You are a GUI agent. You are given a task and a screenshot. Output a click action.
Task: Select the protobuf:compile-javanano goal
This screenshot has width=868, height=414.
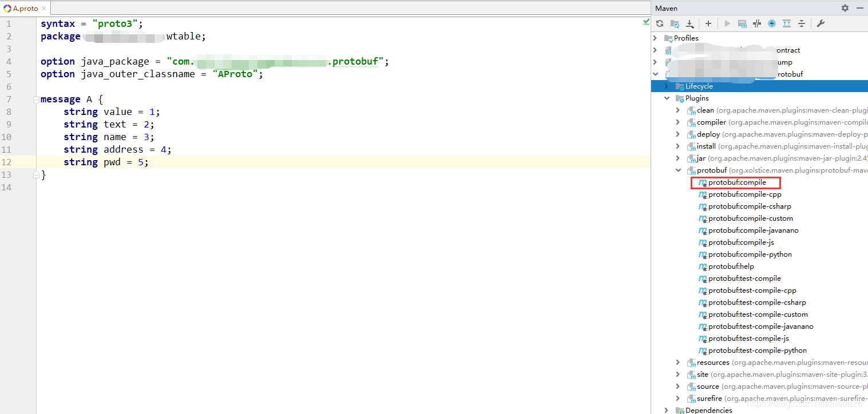(x=754, y=230)
